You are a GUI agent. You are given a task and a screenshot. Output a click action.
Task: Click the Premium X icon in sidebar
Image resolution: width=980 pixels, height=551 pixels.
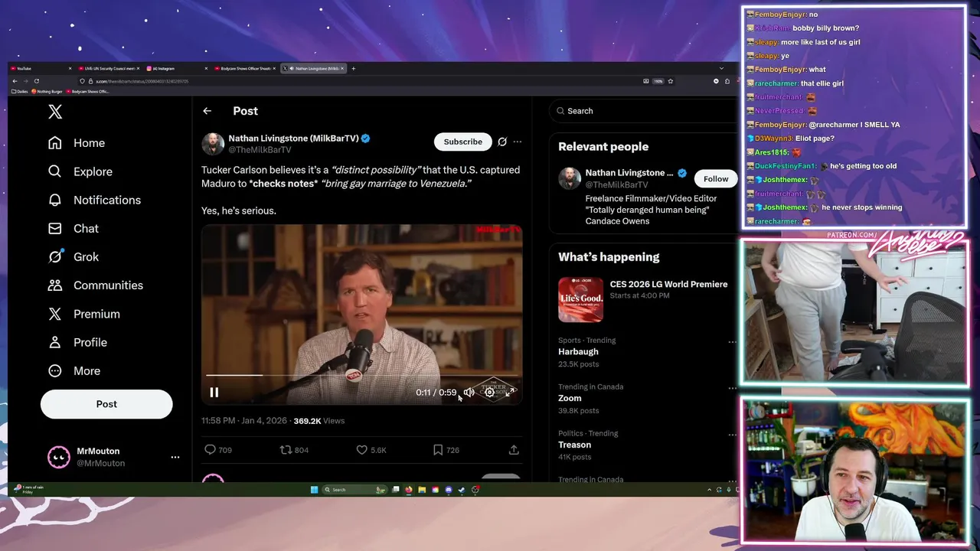coord(55,314)
